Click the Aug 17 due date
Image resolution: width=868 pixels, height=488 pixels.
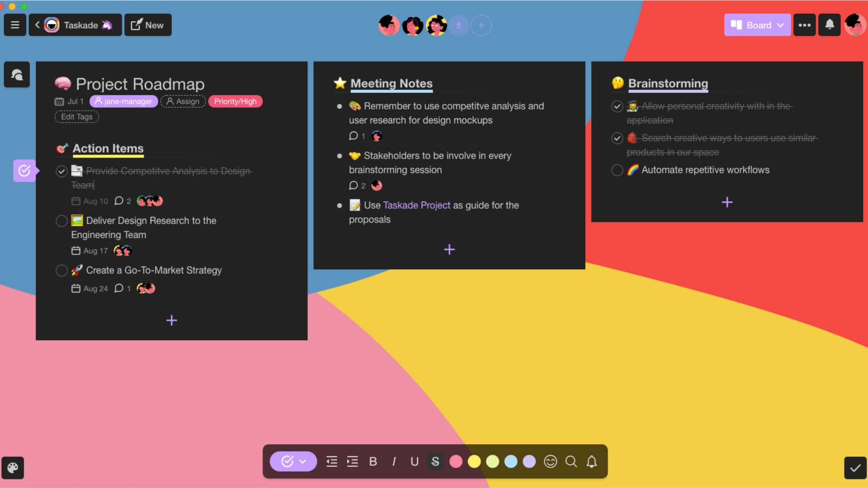[x=90, y=251]
